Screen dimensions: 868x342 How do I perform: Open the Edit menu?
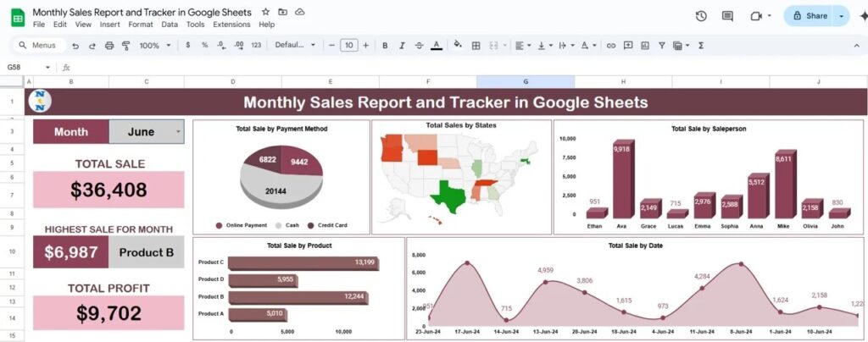(x=59, y=25)
